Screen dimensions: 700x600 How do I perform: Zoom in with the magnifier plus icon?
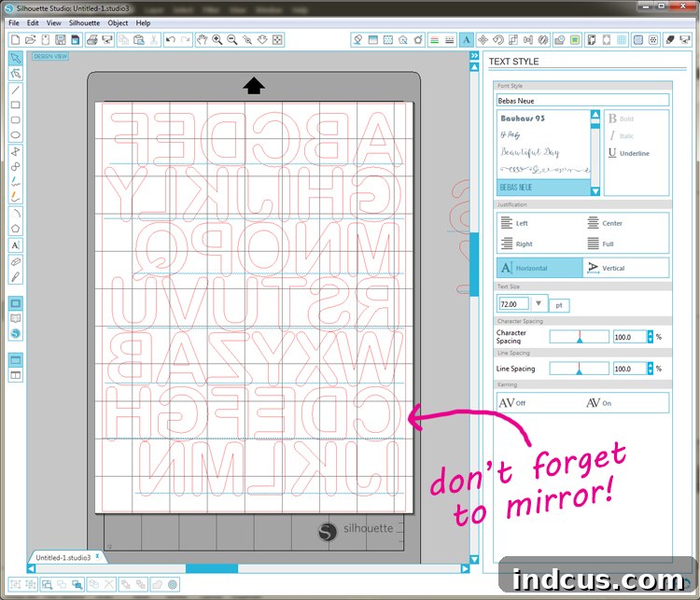pos(217,40)
